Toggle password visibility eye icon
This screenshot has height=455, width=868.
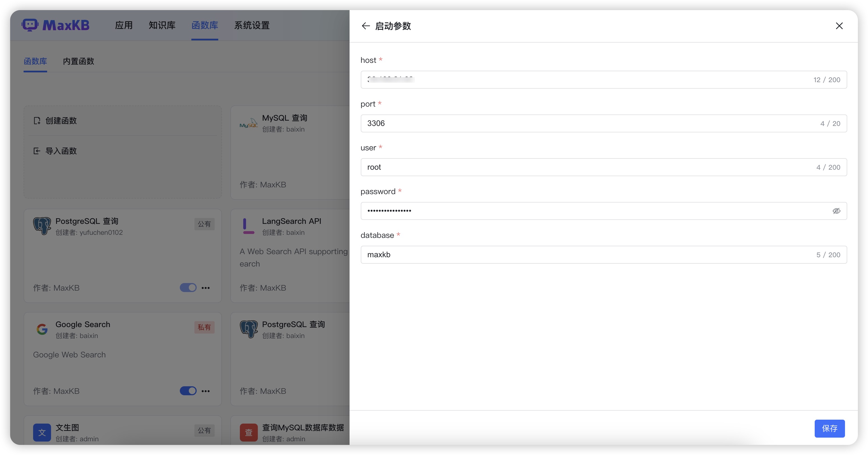[836, 211]
